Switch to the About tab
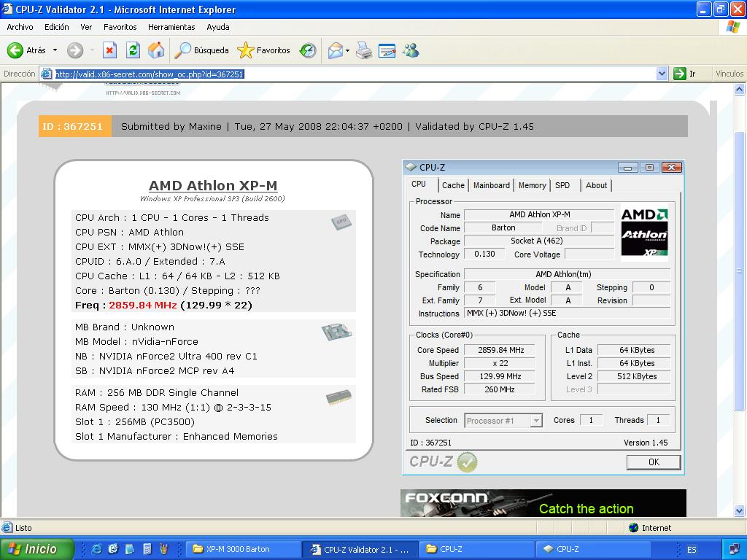Viewport: 747px width, 560px height. [x=596, y=185]
